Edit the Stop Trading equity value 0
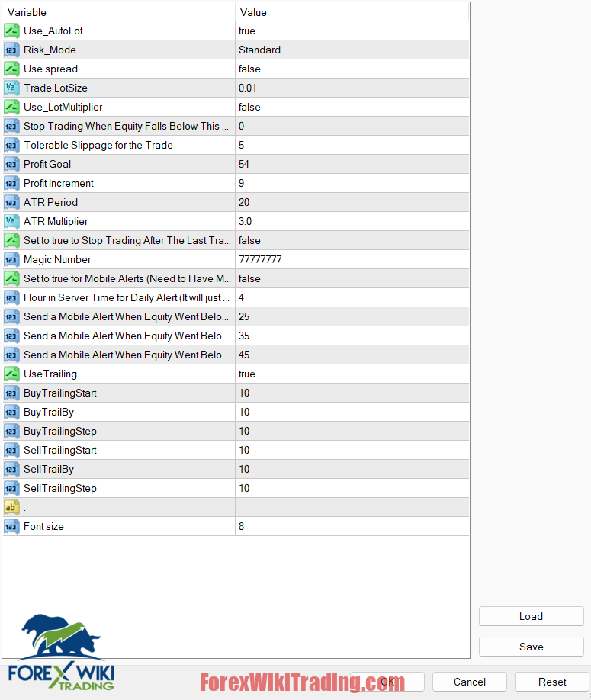This screenshot has height=700, width=591. (352, 127)
